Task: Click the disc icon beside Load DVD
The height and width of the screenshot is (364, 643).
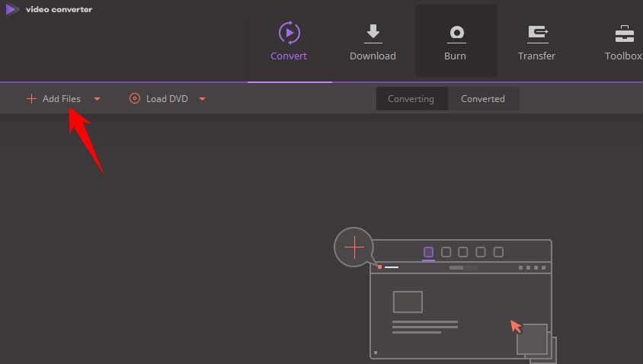Action: tap(135, 98)
